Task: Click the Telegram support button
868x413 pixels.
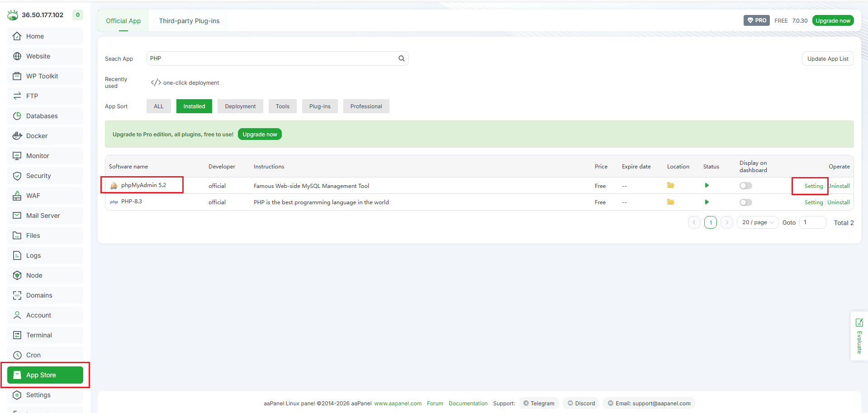Action: coord(539,403)
